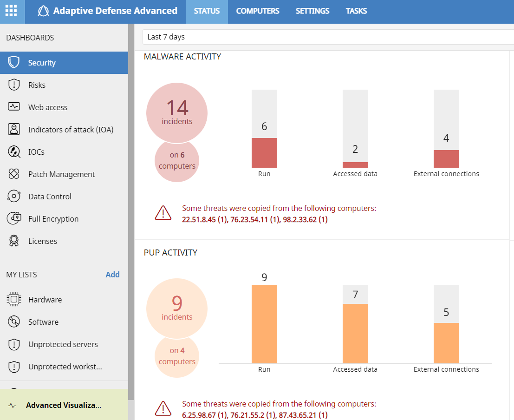The width and height of the screenshot is (514, 420).
Task: Click the PUP ACTIVITY heading
Action: coord(170,253)
